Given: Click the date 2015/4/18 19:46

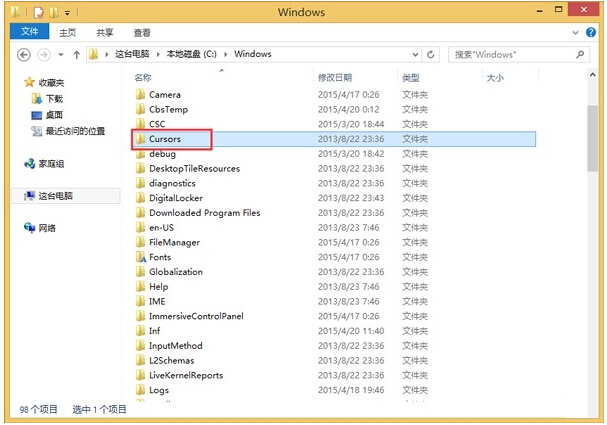Looking at the screenshot, I should coord(351,390).
